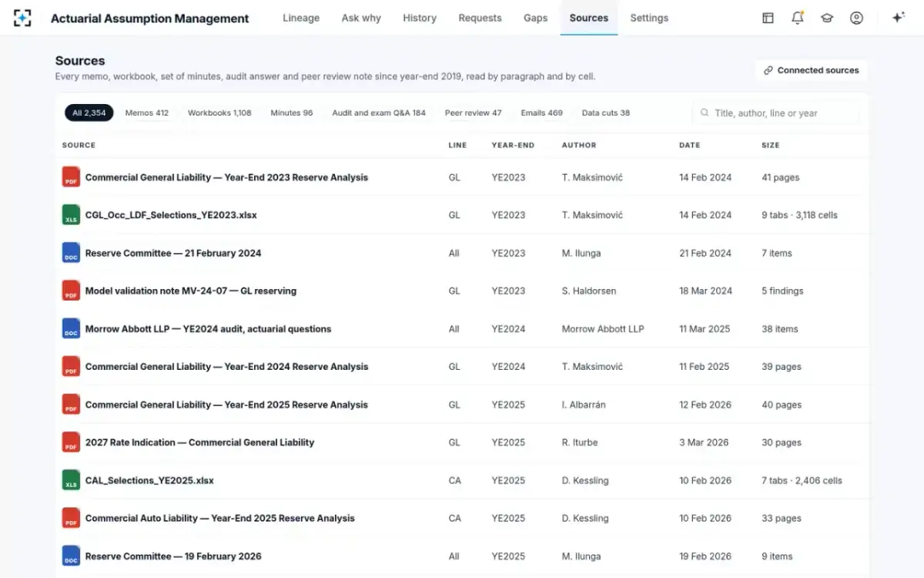
Task: Click the XLS icon for CGL_Occ_LDF_Selections_YE2023.xlsx
Action: tap(71, 215)
